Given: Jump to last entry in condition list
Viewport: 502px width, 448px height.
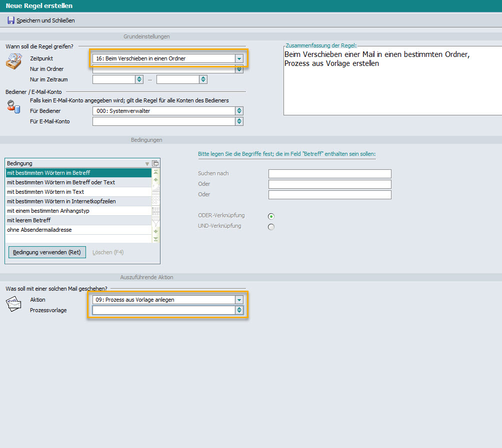Looking at the screenshot, I should pyautogui.click(x=155, y=239).
